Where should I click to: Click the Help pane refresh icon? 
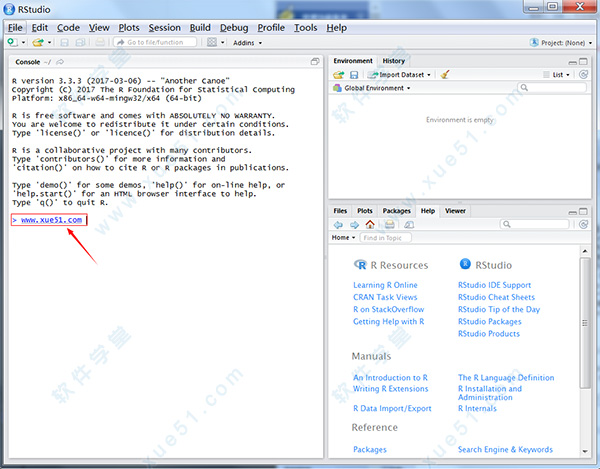click(583, 224)
